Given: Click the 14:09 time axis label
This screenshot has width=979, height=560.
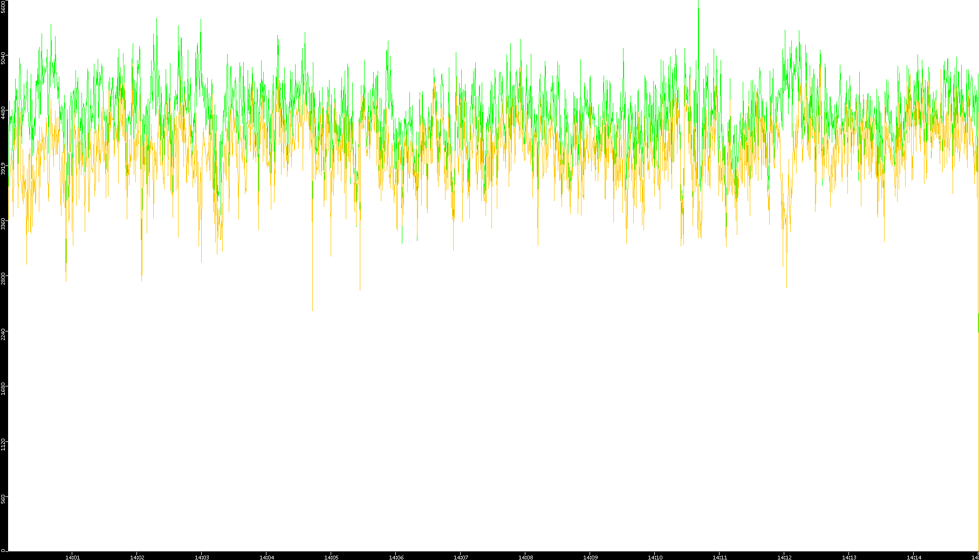Looking at the screenshot, I should click(x=590, y=557).
